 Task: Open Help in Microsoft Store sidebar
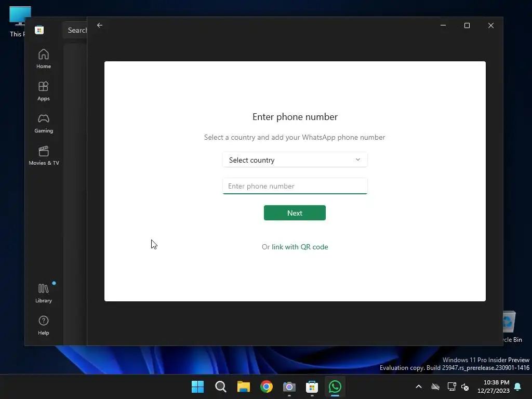[44, 325]
